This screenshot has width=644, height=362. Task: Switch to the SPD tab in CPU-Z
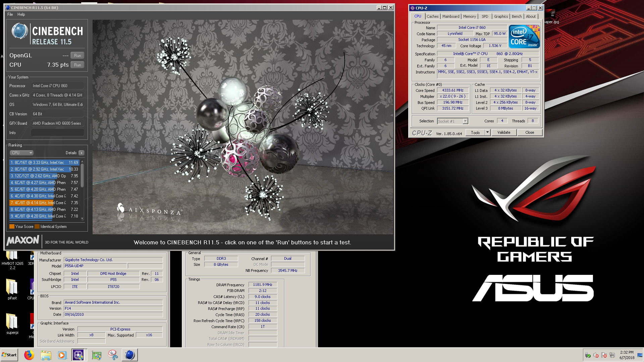pos(485,16)
